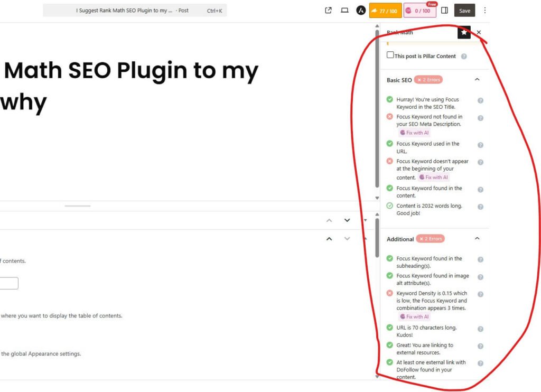This screenshot has width=541, height=392.
Task: Close the Rank Math sidebar panel
Action: pyautogui.click(x=479, y=32)
